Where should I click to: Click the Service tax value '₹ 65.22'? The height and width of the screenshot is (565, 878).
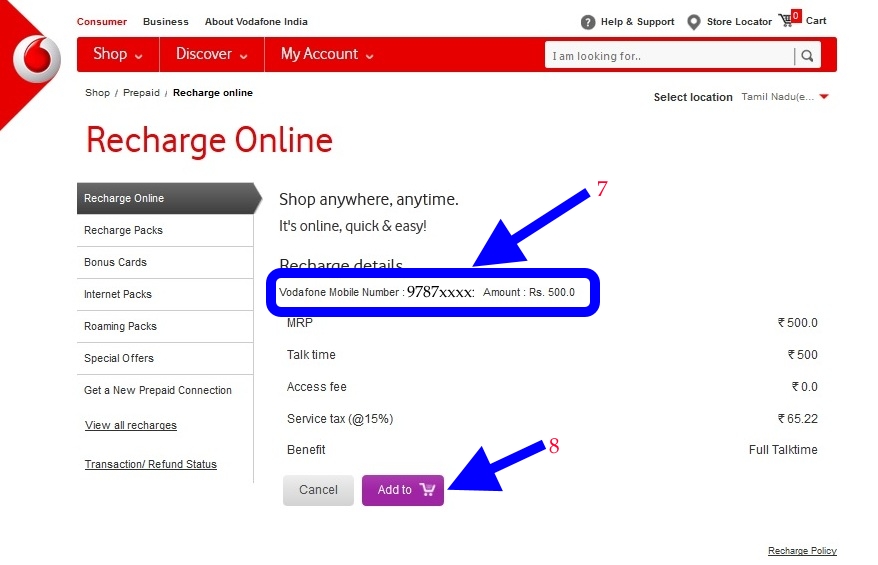[797, 418]
